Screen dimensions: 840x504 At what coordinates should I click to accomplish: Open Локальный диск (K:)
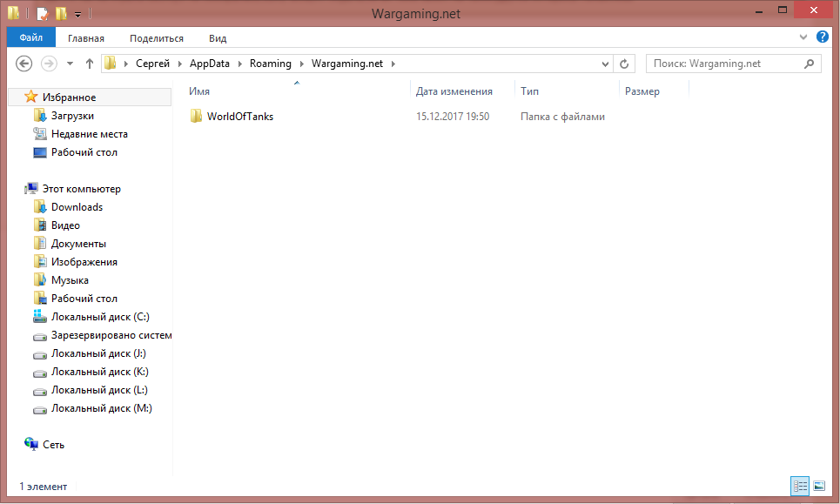(99, 372)
